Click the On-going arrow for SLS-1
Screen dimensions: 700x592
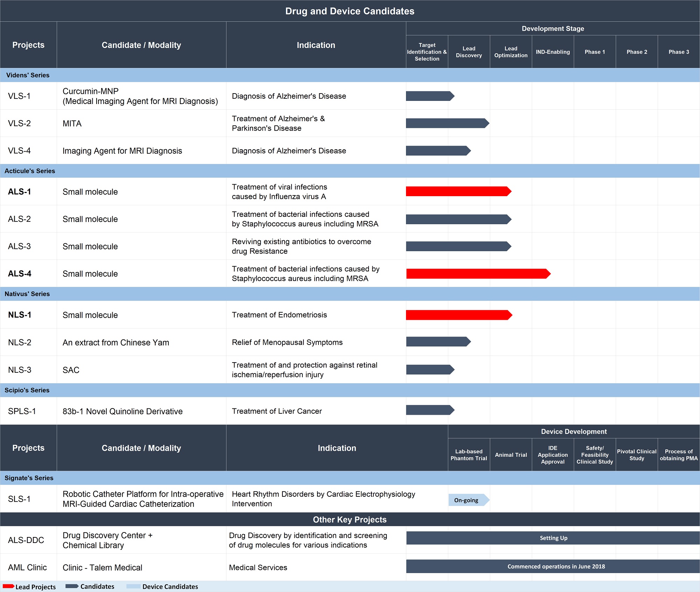(x=469, y=500)
